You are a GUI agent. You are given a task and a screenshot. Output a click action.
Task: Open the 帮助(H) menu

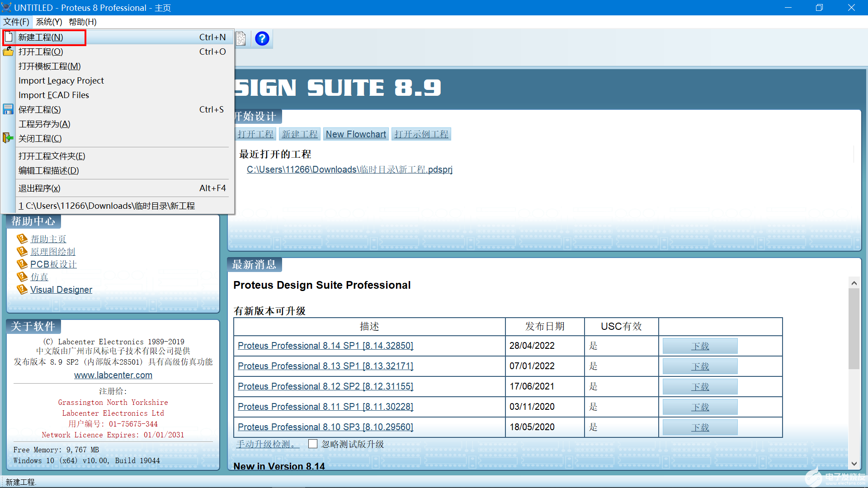(82, 22)
